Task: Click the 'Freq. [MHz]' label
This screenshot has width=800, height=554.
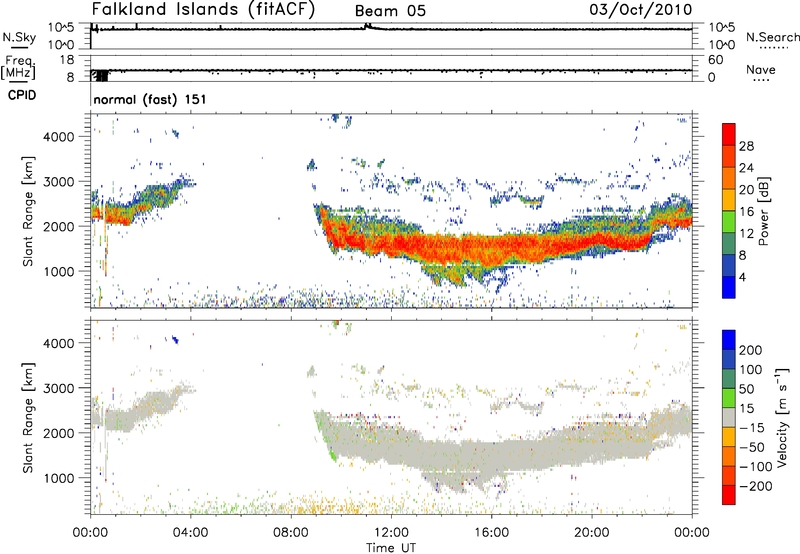Action: (x=18, y=67)
